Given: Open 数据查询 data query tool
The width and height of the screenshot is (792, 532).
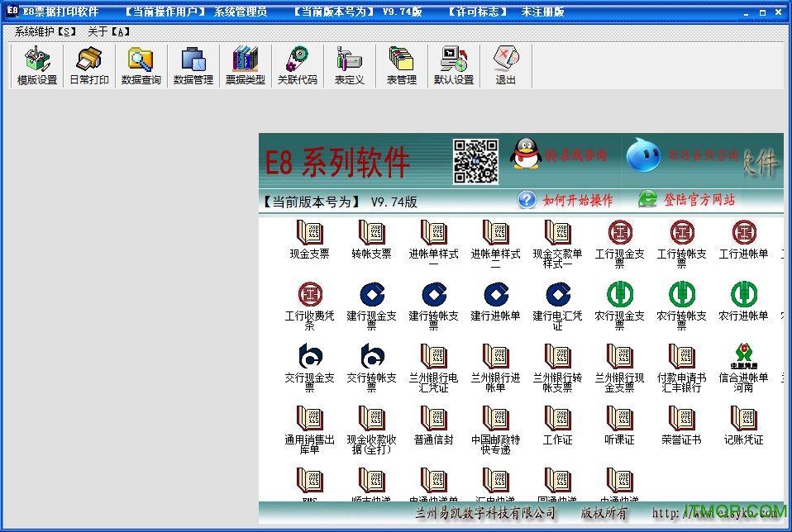Looking at the screenshot, I should (x=141, y=66).
